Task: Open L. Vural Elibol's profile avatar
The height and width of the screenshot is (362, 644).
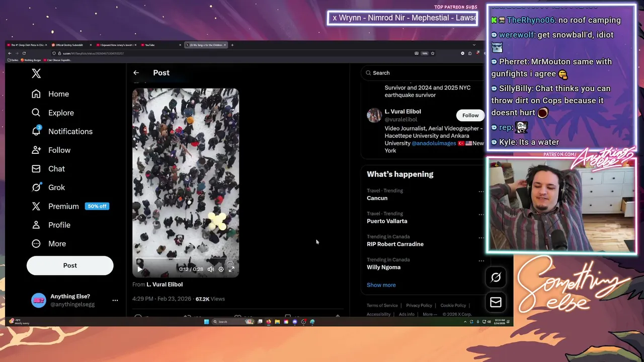Action: click(374, 116)
